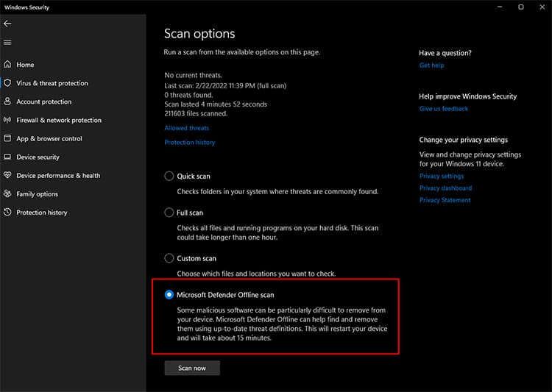
Task: Click the '211603 files scanned.' text
Action: click(196, 114)
